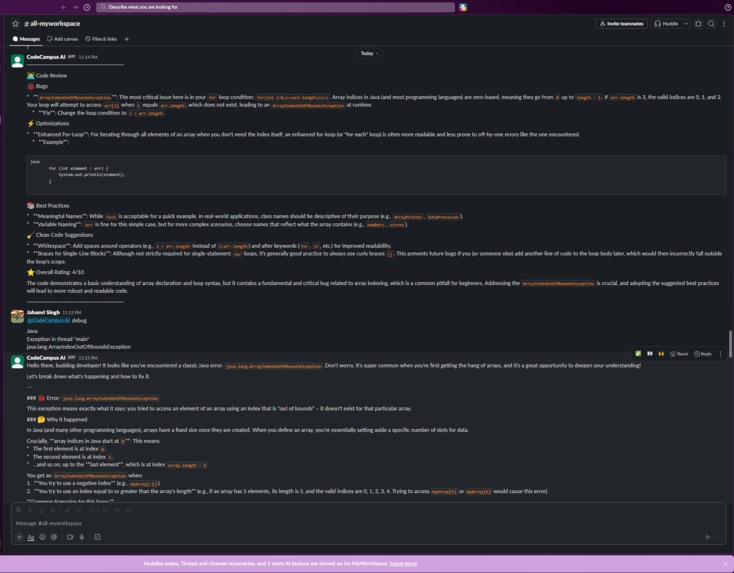This screenshot has height=573, width=734.
Task: Open the Files & links tab
Action: point(101,39)
